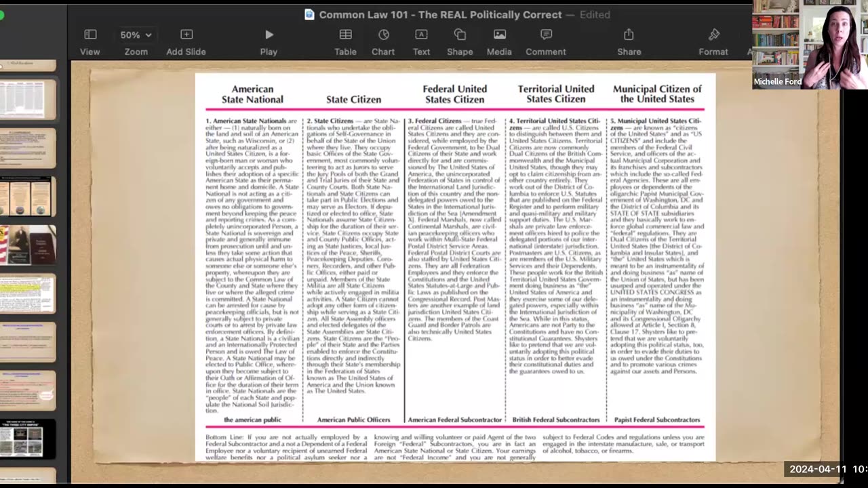Click the Keynote document icon in title bar
The height and width of the screenshot is (488, 868).
click(x=309, y=14)
